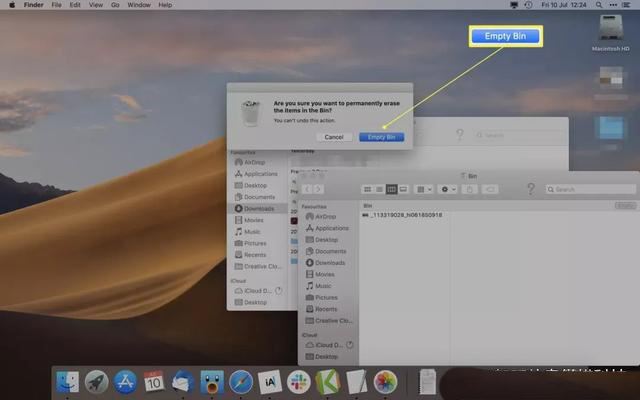Click the Finder icon in the Dock
Screen dimensions: 640x400
coord(68,381)
